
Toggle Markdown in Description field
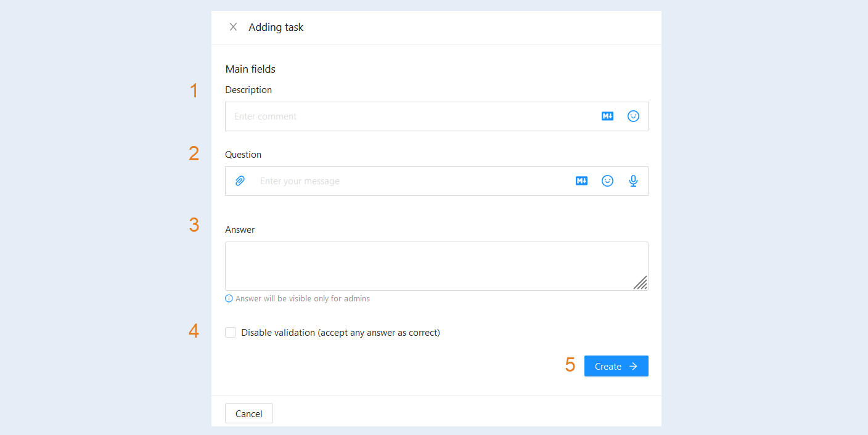pos(607,116)
